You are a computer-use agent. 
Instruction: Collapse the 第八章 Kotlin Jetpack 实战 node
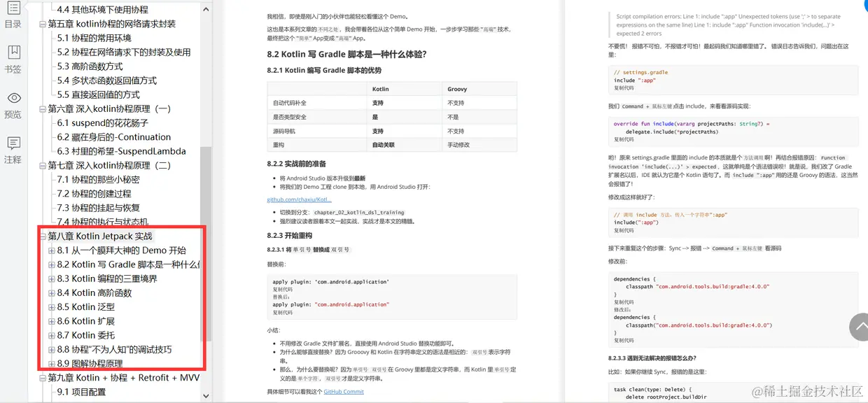pos(43,236)
